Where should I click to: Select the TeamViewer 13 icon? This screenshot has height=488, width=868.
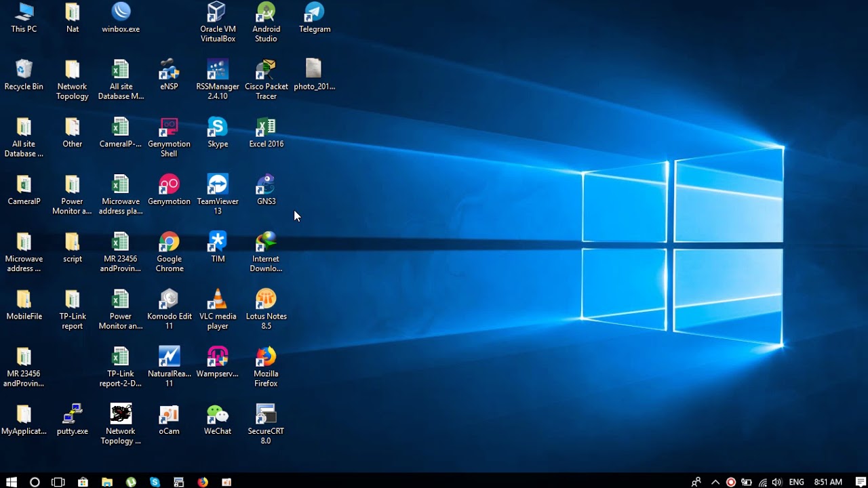(218, 195)
